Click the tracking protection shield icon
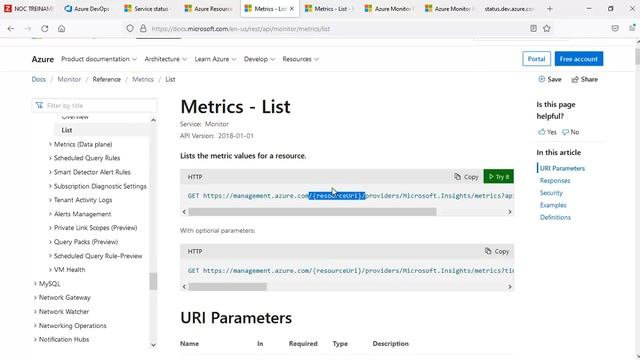Screen dimensions: 640x360 tap(130, 29)
